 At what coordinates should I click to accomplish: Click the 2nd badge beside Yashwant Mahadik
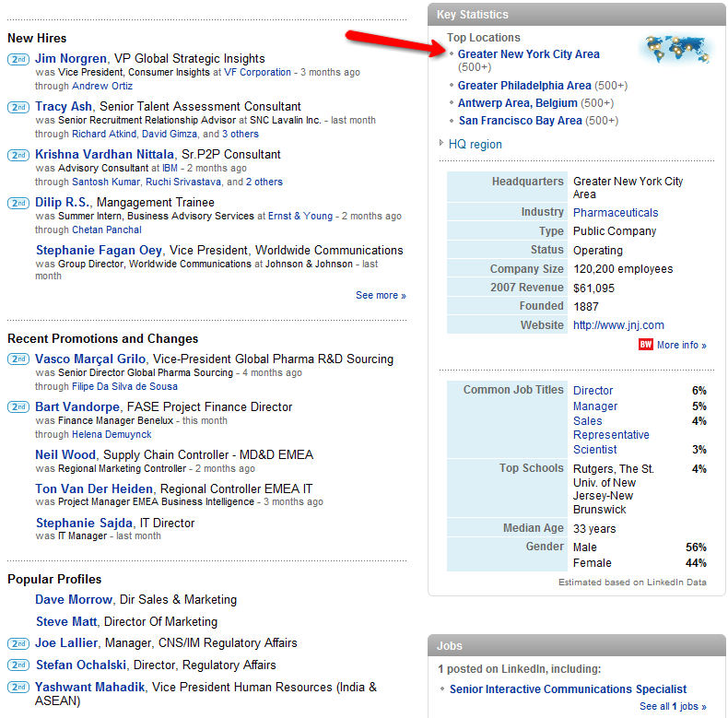(x=18, y=687)
